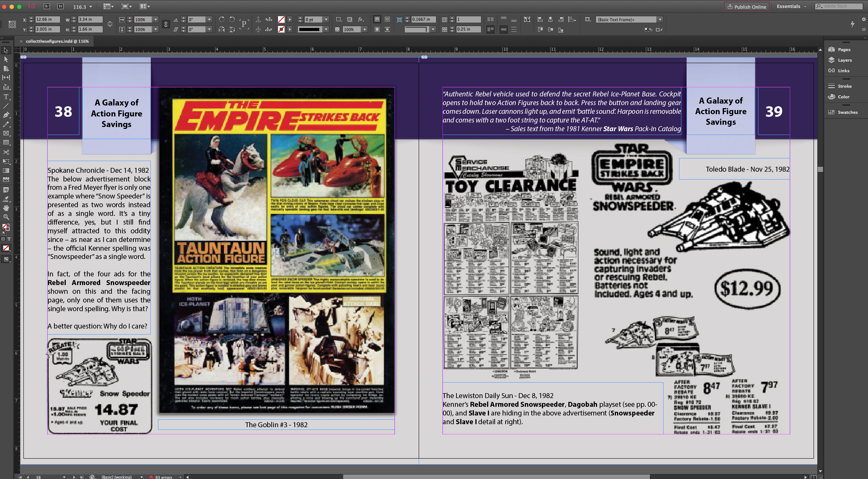
Task: Open the fx effects menu
Action: coord(361,19)
